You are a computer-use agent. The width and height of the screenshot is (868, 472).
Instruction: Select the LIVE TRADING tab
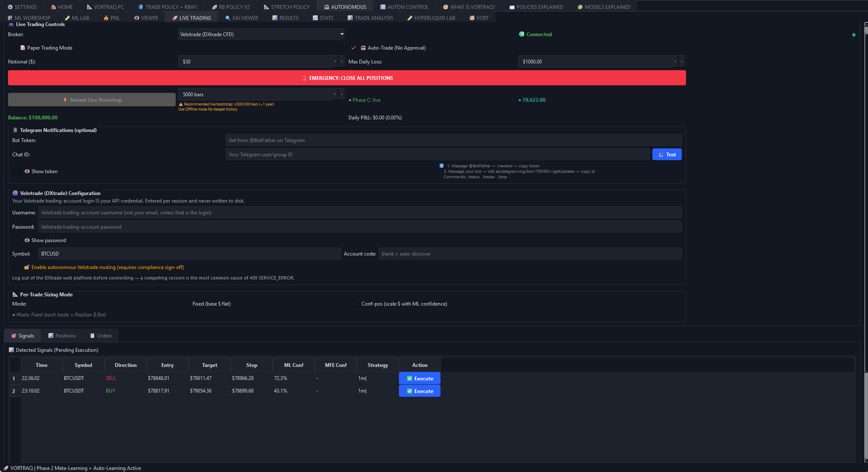[x=191, y=18]
